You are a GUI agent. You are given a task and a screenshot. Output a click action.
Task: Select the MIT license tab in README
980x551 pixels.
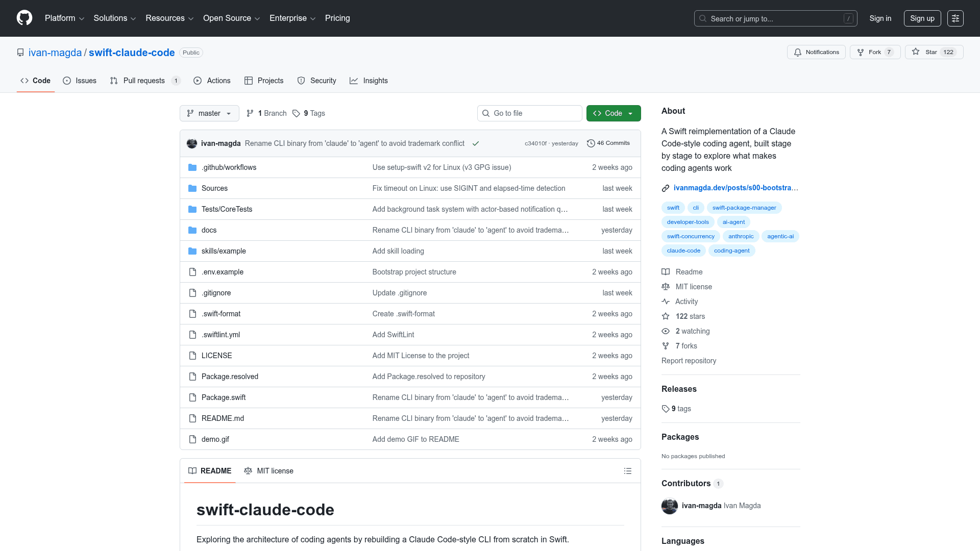(268, 470)
